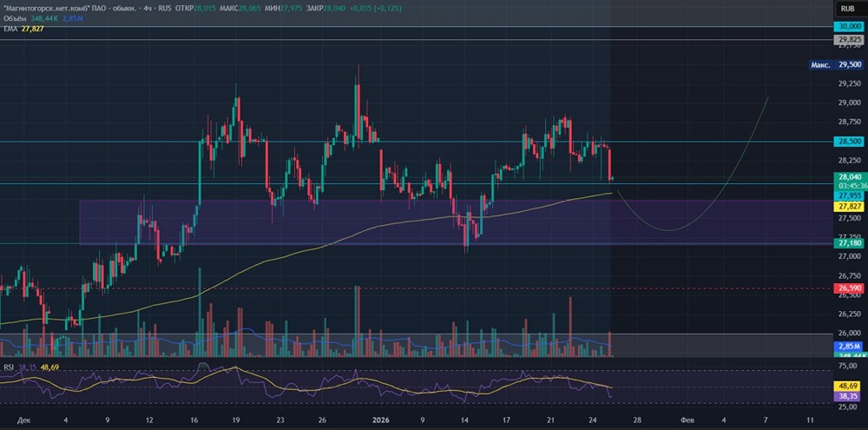
Task: Click the current price label 28,040 on the axis
Action: 850,176
